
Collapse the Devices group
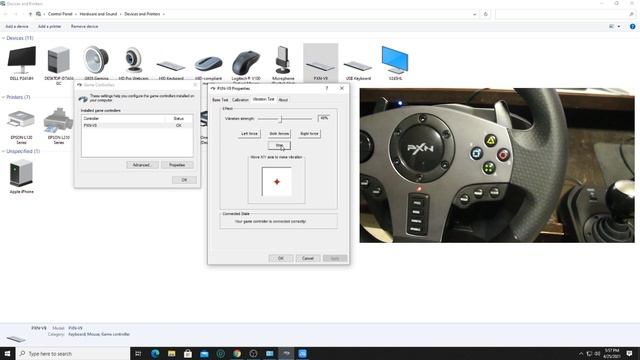pyautogui.click(x=3, y=38)
